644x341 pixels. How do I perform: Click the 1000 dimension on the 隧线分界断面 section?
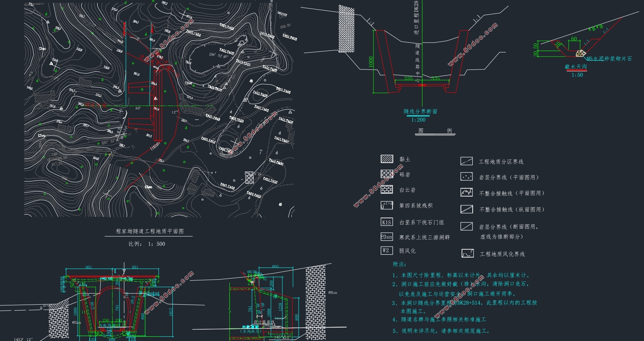[371, 62]
